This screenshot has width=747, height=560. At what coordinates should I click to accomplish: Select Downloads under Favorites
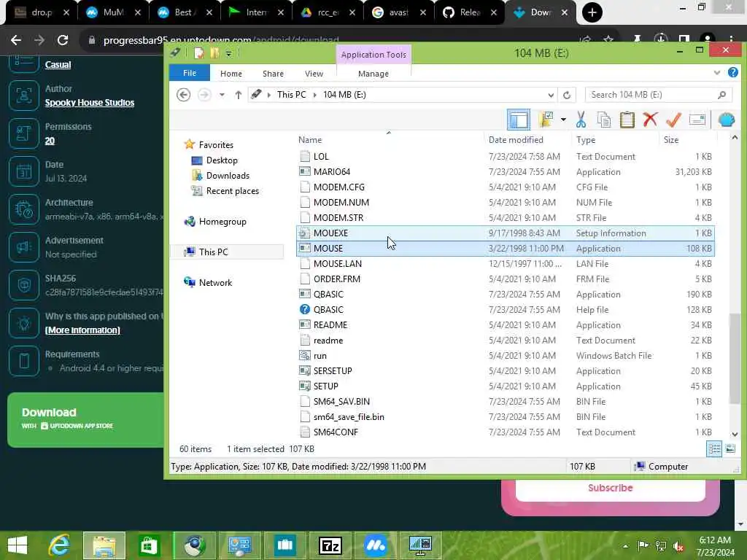coord(228,176)
